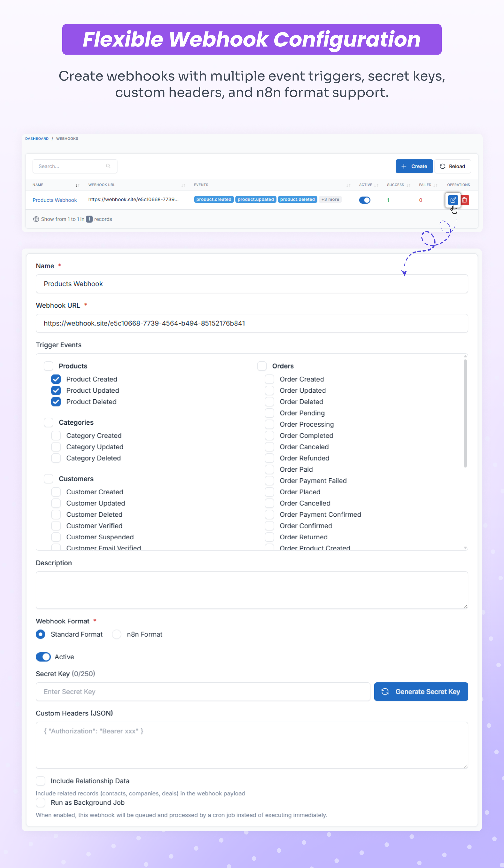The image size is (504, 868).
Task: Open the Products Webhook link
Action: tap(55, 200)
